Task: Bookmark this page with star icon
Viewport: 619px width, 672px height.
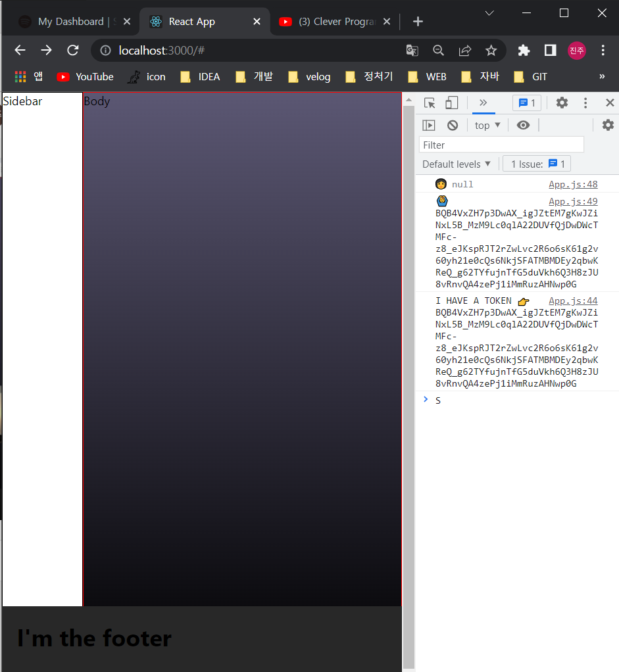Action: 491,51
